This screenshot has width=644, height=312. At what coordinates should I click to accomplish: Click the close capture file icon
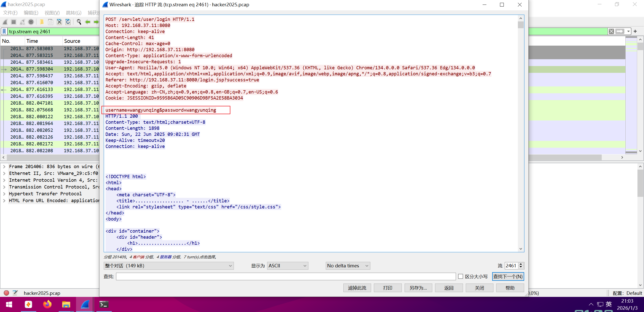[x=59, y=22]
